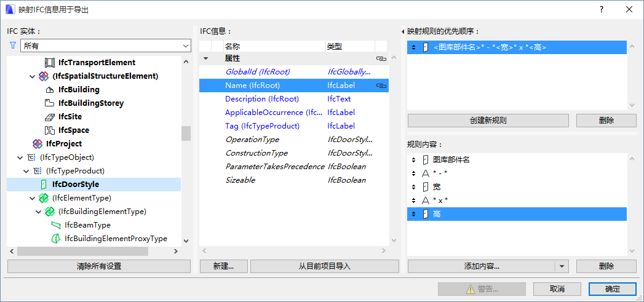Collapse the (IfcTypeObject) node
Screen dimensions: 644x302
(20, 157)
